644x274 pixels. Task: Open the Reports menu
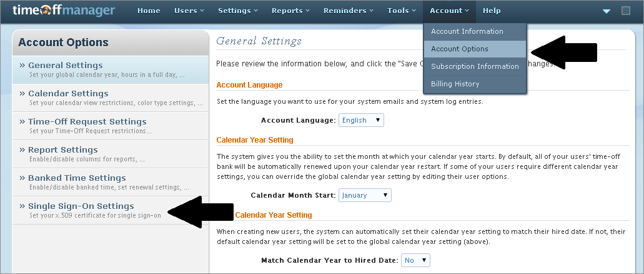(290, 11)
